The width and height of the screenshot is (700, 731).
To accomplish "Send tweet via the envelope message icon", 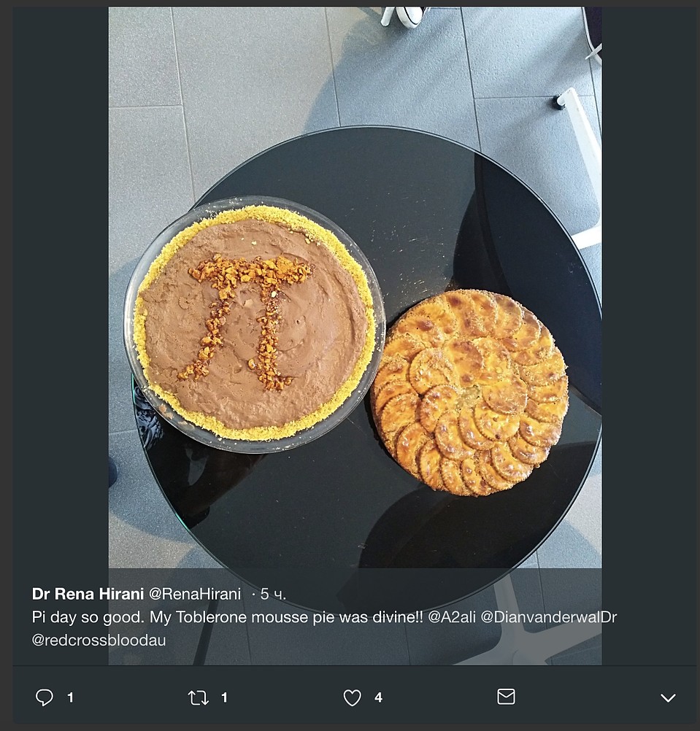I will pyautogui.click(x=506, y=697).
